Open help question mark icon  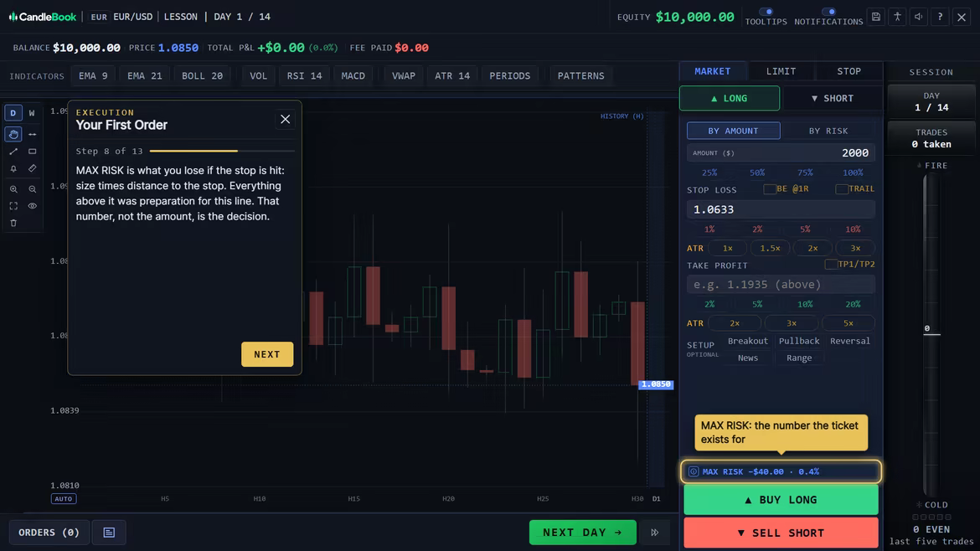click(940, 17)
